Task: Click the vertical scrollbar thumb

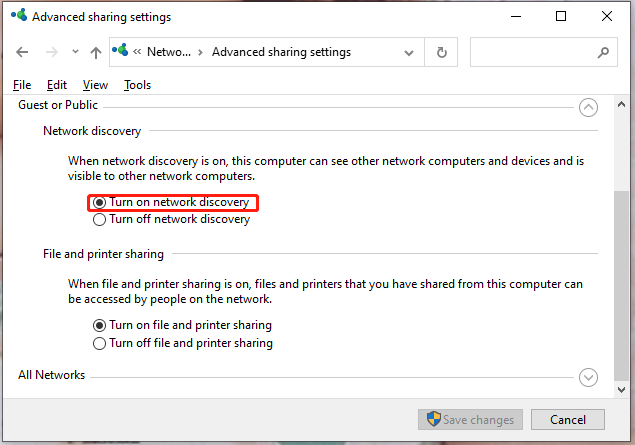Action: pyautogui.click(x=621, y=286)
